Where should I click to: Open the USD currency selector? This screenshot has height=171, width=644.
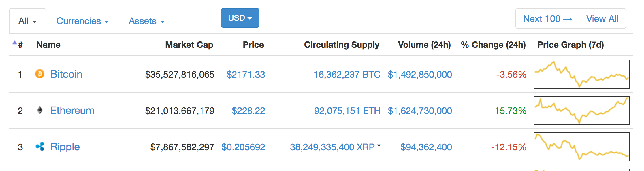tap(240, 18)
